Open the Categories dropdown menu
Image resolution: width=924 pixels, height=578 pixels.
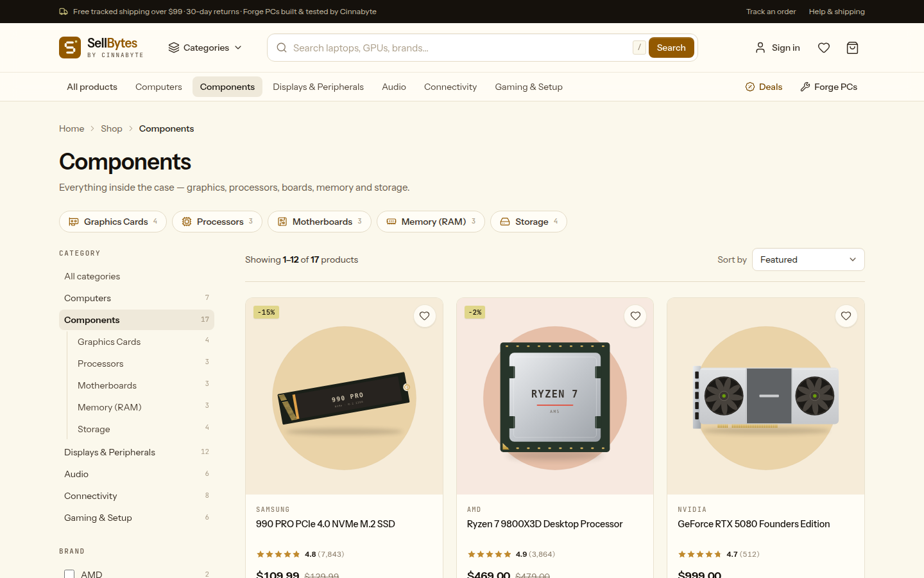(205, 48)
